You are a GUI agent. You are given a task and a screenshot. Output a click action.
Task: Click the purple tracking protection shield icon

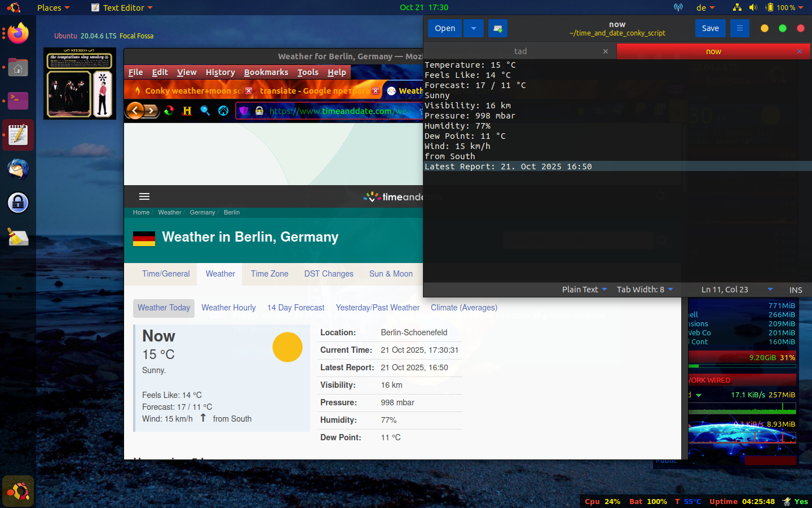(x=244, y=111)
